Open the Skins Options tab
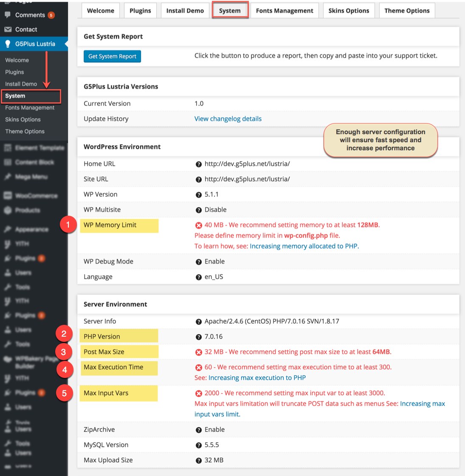Image resolution: width=465 pixels, height=476 pixels. (349, 11)
